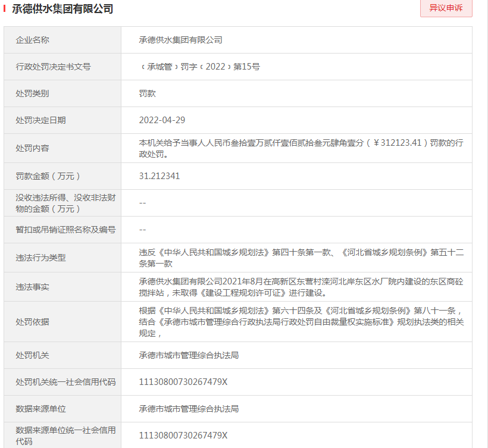Click the 没收违法所得 label cell
488x448 pixels.
(x=62, y=203)
